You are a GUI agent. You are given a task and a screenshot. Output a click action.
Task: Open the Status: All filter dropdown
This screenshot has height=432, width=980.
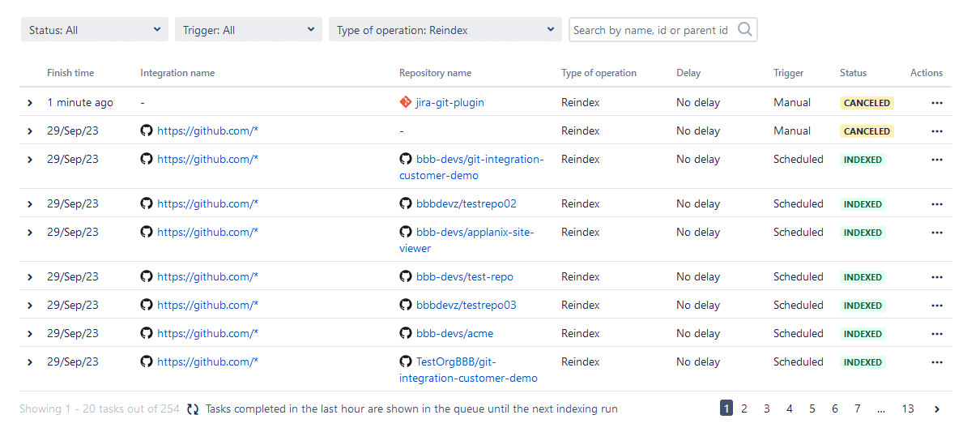pyautogui.click(x=94, y=30)
